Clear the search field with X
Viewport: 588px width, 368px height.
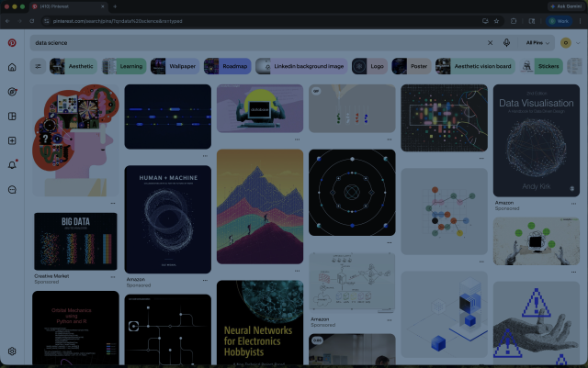490,43
